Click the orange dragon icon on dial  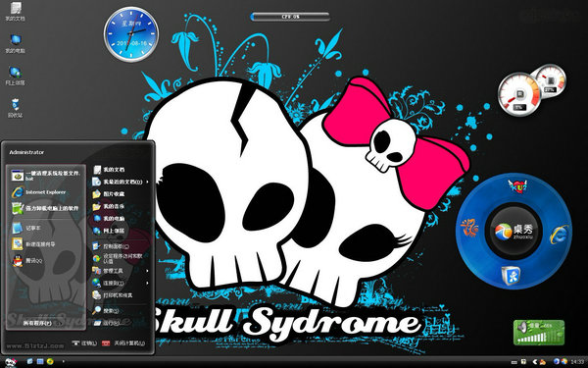click(x=469, y=228)
